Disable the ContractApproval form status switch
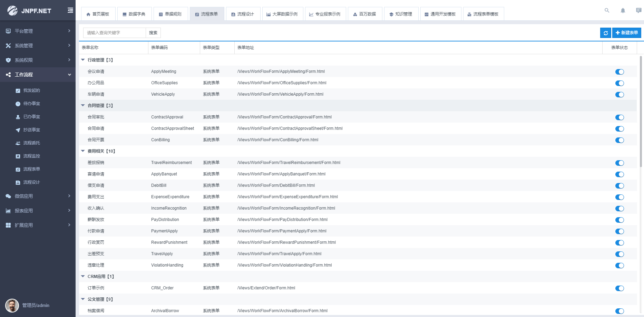This screenshot has height=317, width=644. click(619, 117)
